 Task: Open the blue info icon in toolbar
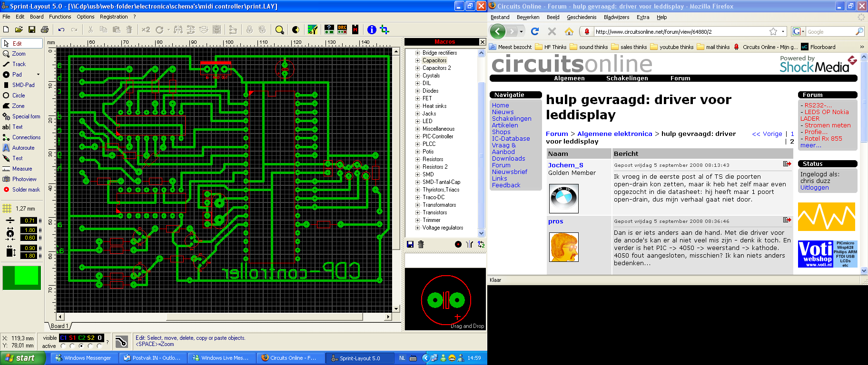tap(372, 29)
